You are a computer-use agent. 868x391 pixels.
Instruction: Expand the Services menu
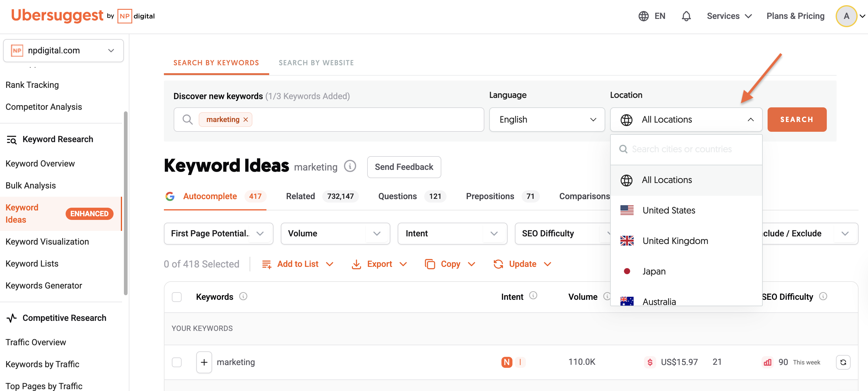729,16
